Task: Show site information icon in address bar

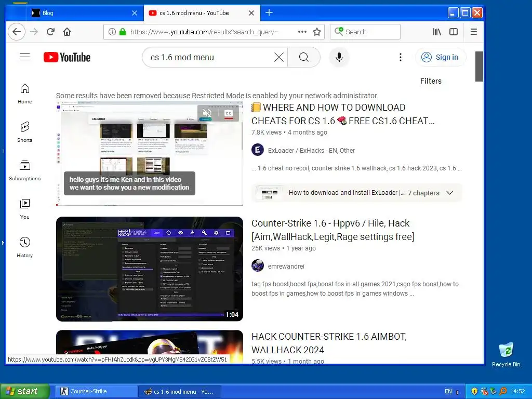Action: [x=112, y=32]
